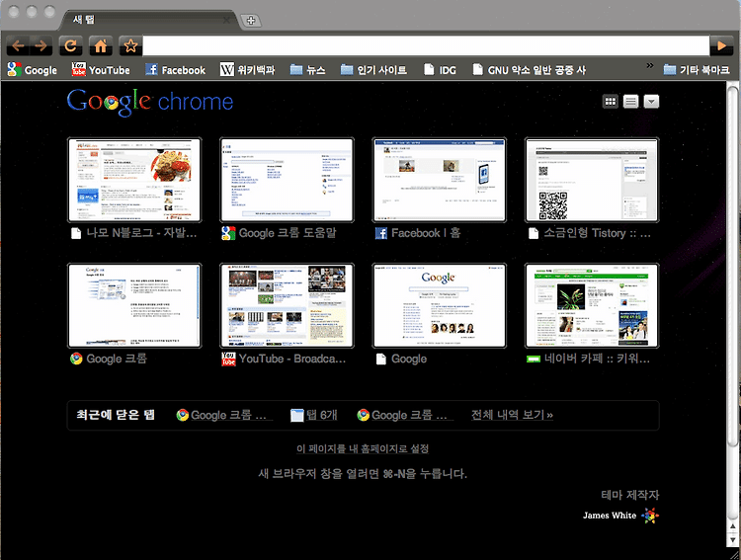Open the GNU 약소 일반 공중 사 bookmark

[530, 70]
